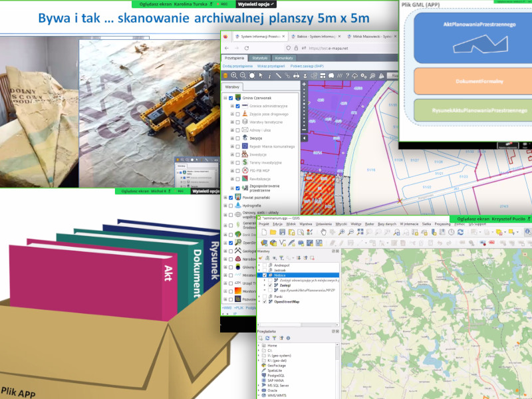Select the arrow pointer tool in e-mapa toolbar
The image size is (532, 399).
pyautogui.click(x=261, y=76)
